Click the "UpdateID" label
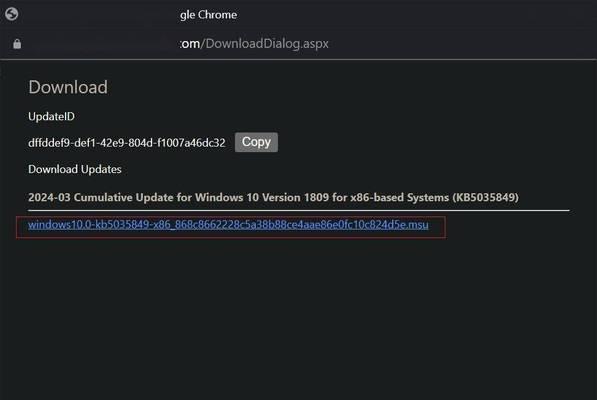This screenshot has height=400, width=597. [51, 116]
